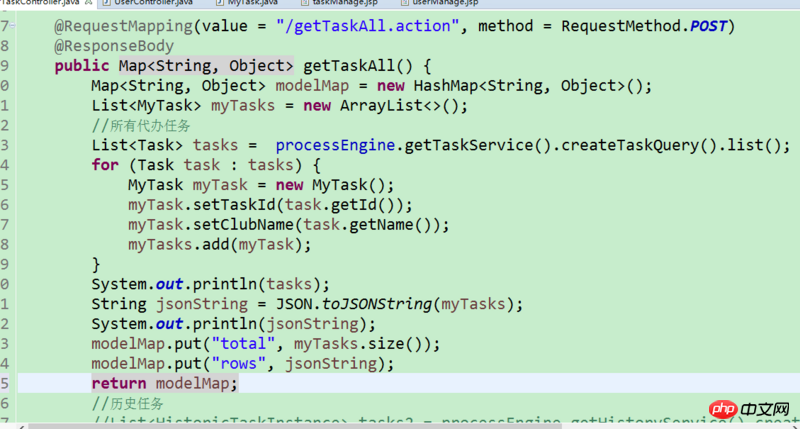Click the processEngine field reference

pos(335,145)
